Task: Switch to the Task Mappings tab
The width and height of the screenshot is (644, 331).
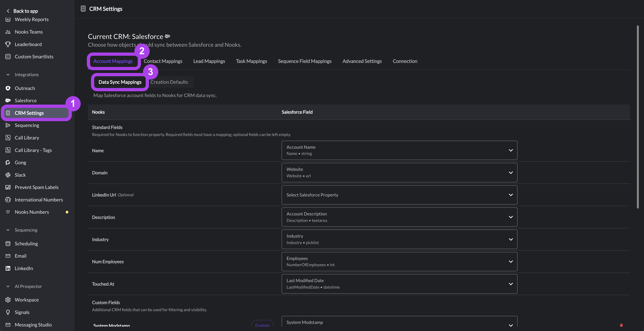Action: click(x=252, y=61)
